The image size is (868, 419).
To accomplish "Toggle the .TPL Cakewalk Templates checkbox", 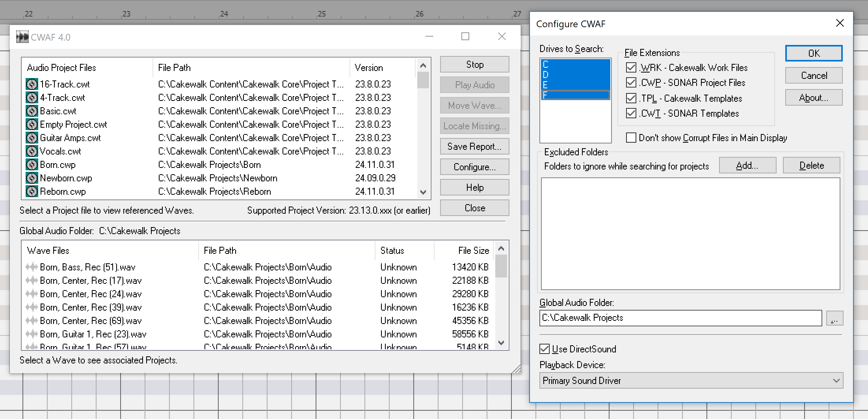I will 631,98.
